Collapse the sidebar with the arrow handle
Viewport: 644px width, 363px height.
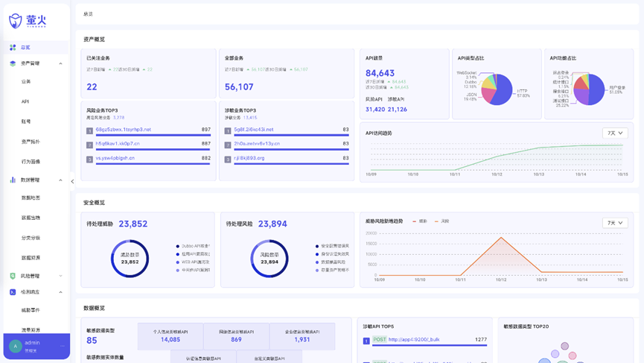pos(72,181)
